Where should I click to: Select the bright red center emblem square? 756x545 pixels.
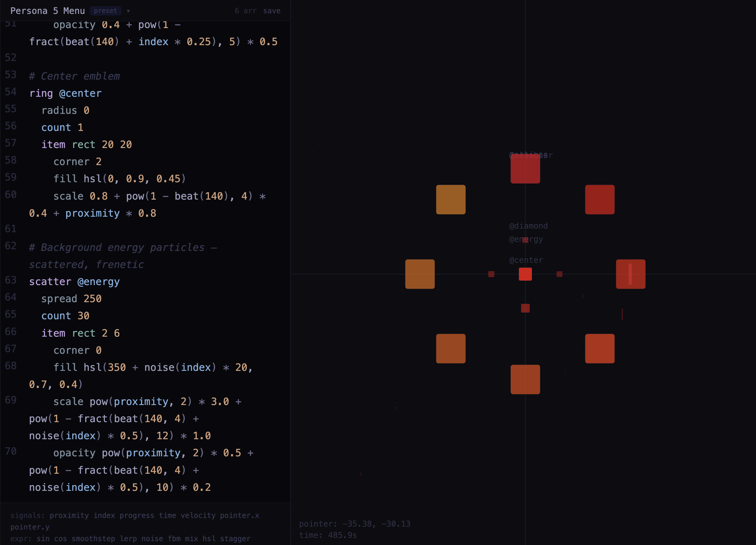pyautogui.click(x=525, y=274)
